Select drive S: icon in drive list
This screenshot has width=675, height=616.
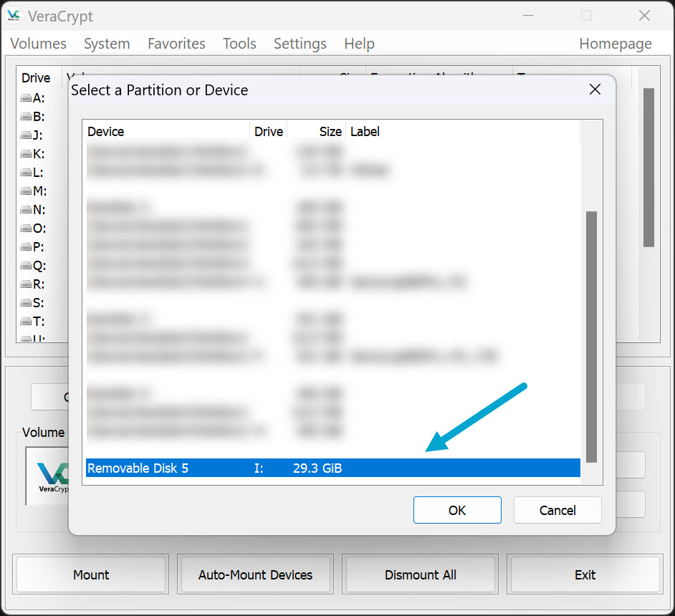(x=26, y=303)
